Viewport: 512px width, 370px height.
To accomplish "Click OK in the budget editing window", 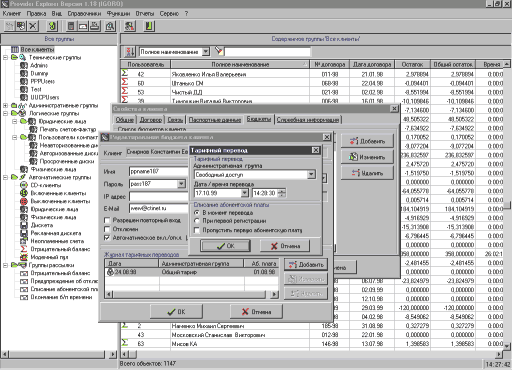I will [x=176, y=312].
